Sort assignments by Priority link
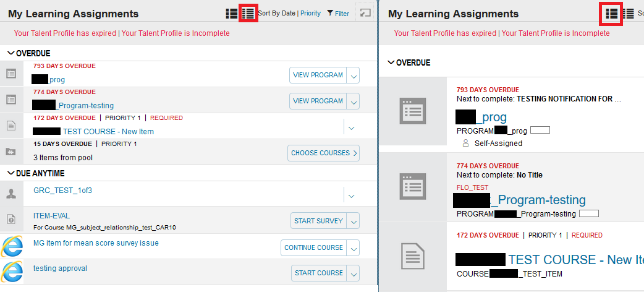Viewport: 644px width, 292px height. 310,13
